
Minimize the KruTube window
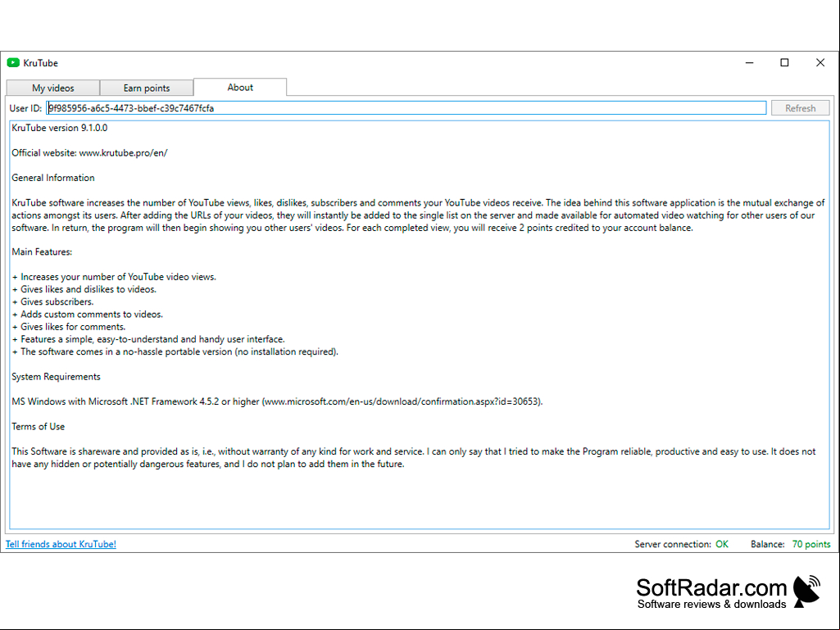[750, 63]
